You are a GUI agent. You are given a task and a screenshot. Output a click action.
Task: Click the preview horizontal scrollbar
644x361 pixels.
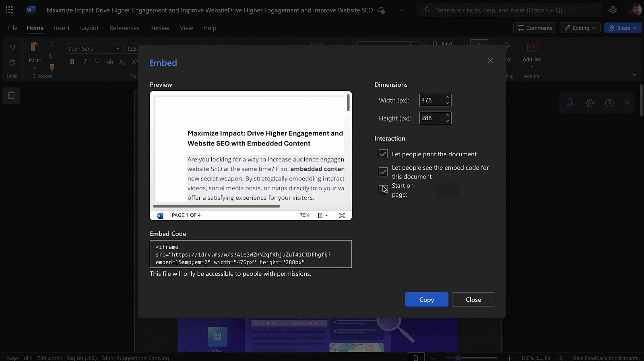217,206
